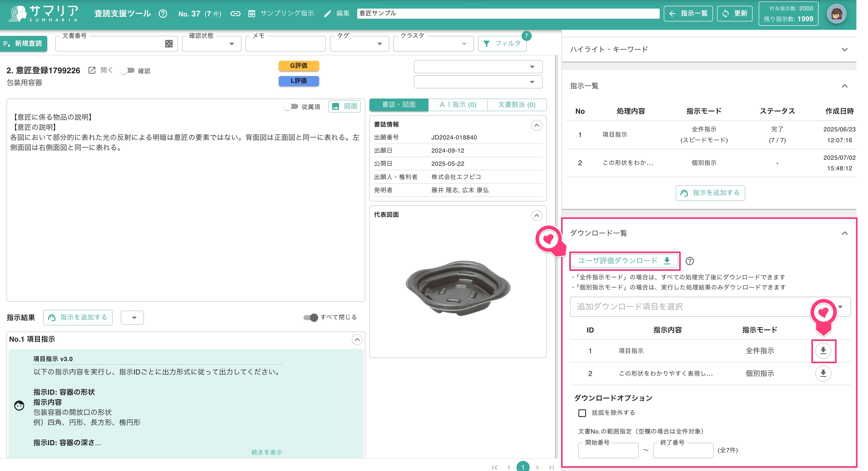Focus the メモ input field
This screenshot has width=868, height=471.
pyautogui.click(x=285, y=43)
